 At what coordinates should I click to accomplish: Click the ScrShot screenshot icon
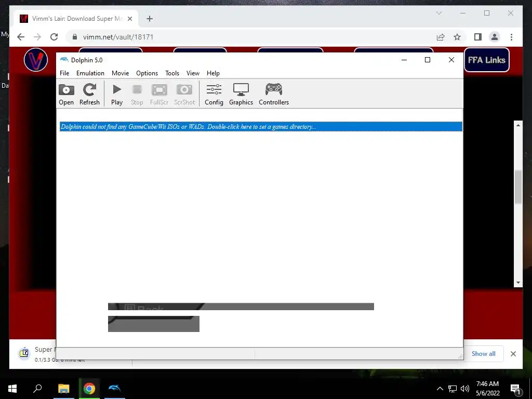tap(184, 95)
